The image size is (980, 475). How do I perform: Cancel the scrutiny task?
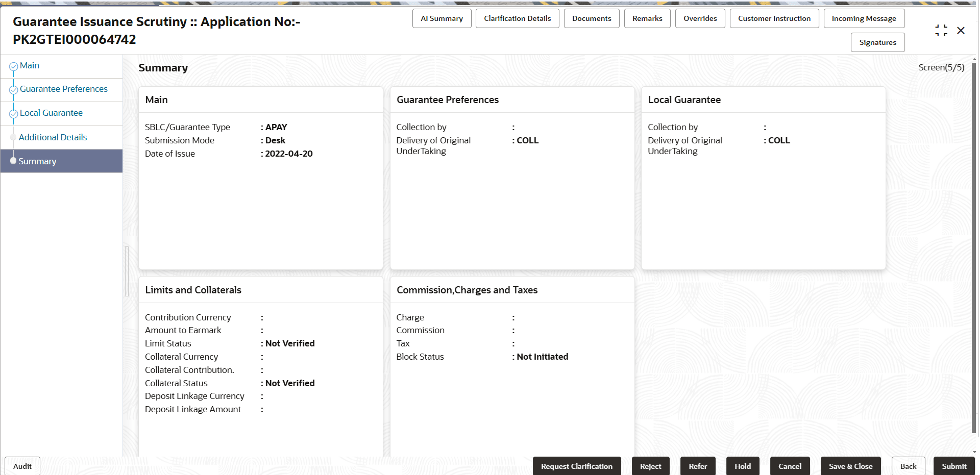click(790, 466)
